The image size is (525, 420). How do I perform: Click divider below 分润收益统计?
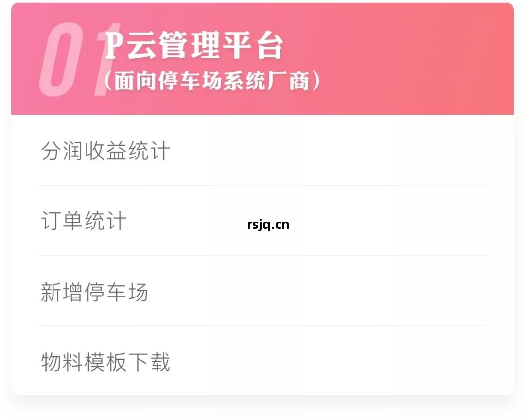coord(262,185)
